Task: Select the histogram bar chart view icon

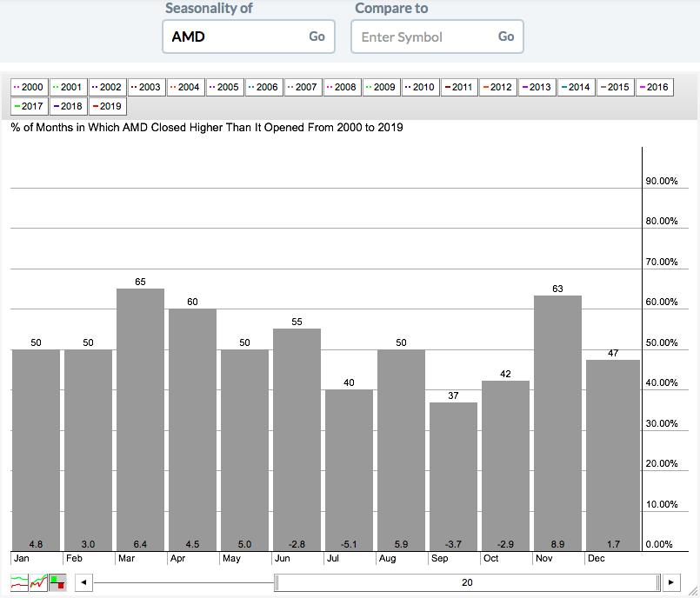Action: coord(57,582)
